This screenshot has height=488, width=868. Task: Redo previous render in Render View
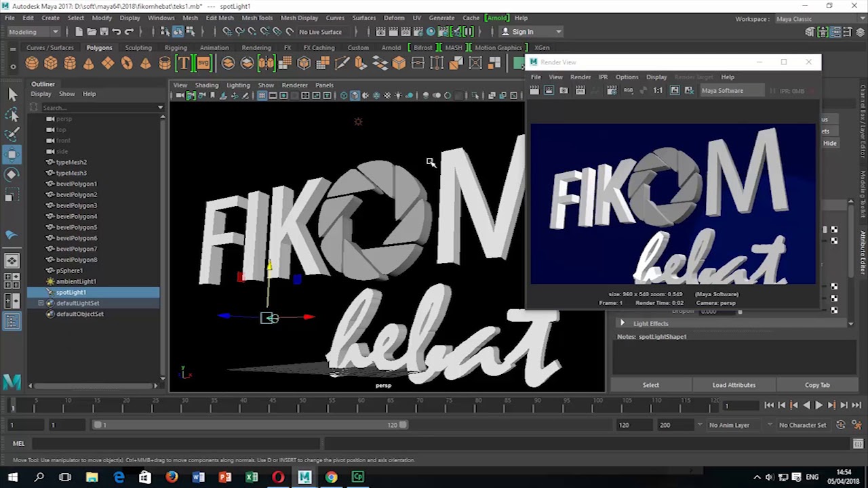coord(534,90)
